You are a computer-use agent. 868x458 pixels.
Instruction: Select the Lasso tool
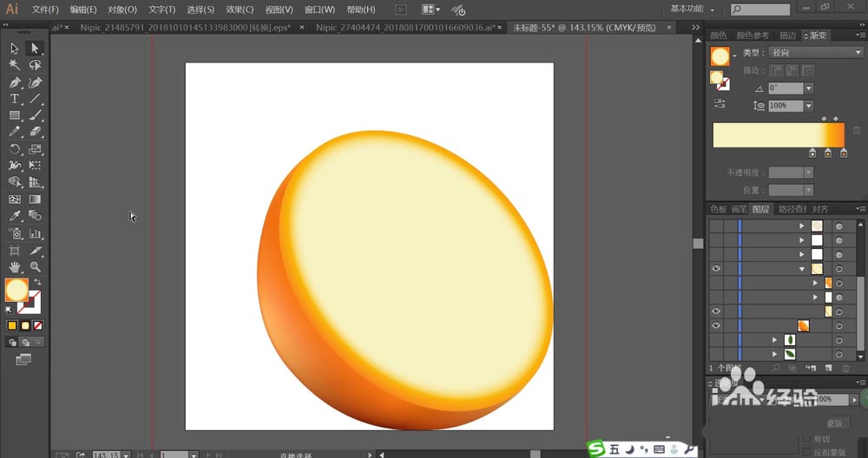(35, 65)
